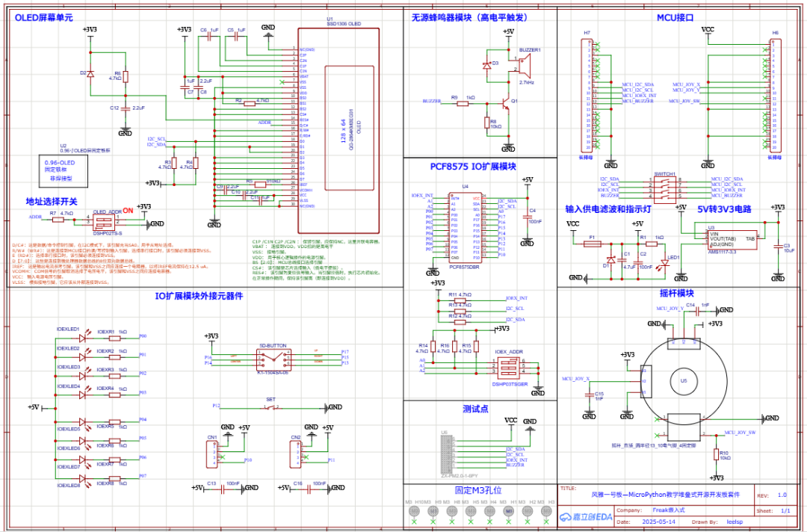The height and width of the screenshot is (532, 807).
Task: Toggle the IOEX_ADDR DIP switch
Action: coord(510,367)
